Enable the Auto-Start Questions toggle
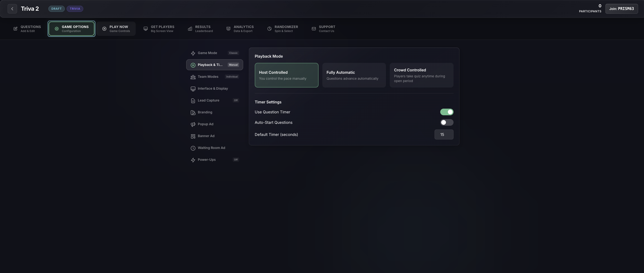Viewport: 644px width, 273px height. [447, 122]
